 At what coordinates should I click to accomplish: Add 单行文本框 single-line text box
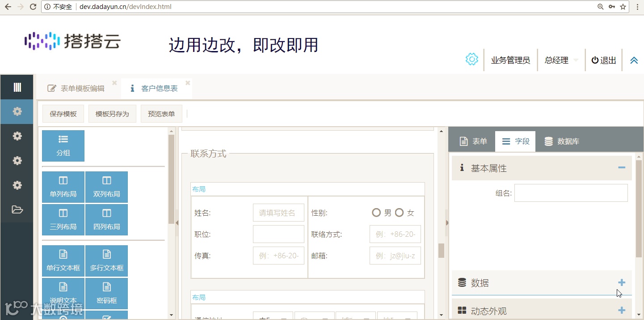point(63,261)
